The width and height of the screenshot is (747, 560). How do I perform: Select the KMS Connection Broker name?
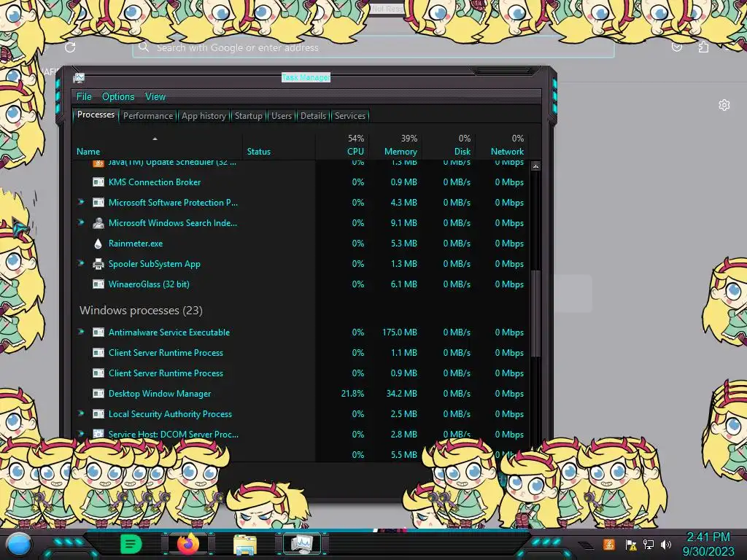[155, 182]
